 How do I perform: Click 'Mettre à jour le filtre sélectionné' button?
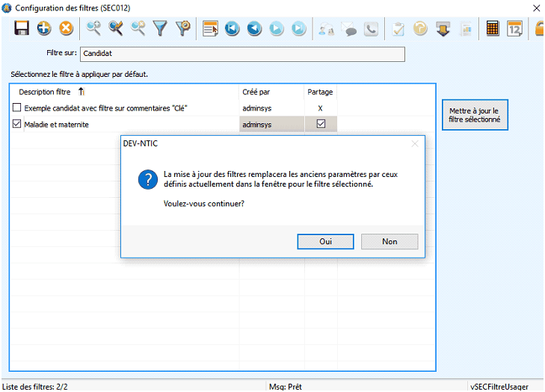(475, 115)
